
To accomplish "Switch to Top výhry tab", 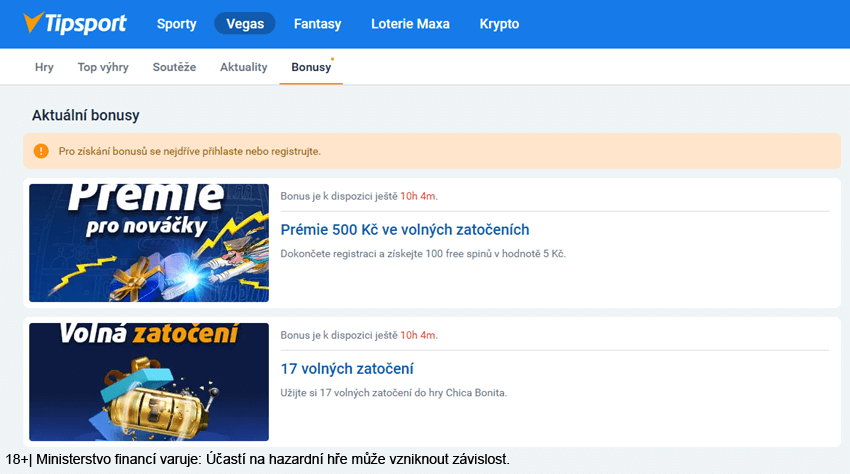I will pyautogui.click(x=103, y=67).
